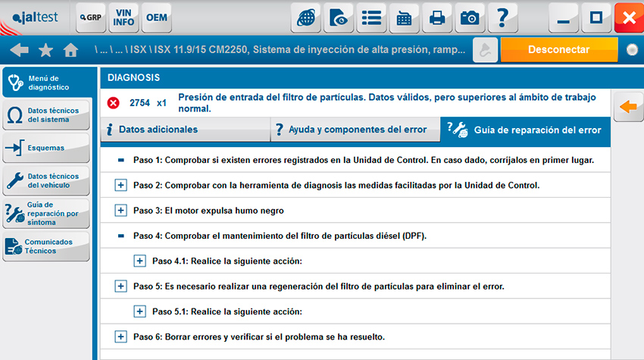
Task: Expand Paso 2 step
Action: (120, 186)
